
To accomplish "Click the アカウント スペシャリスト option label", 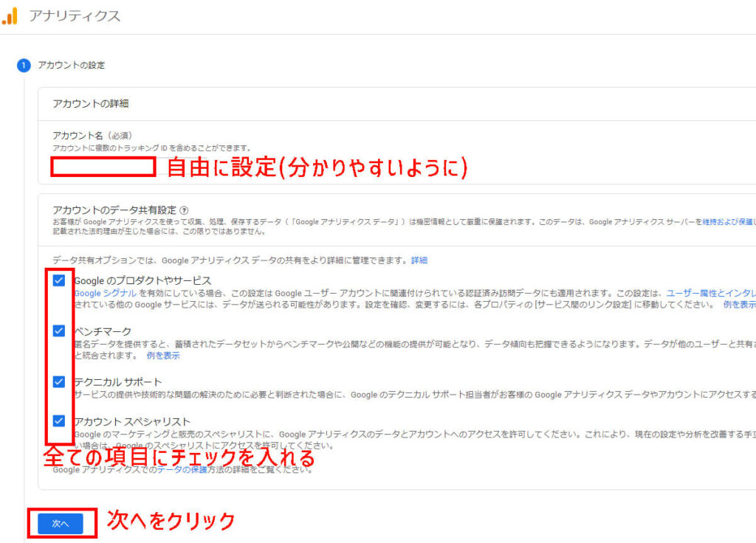I will coord(133,421).
